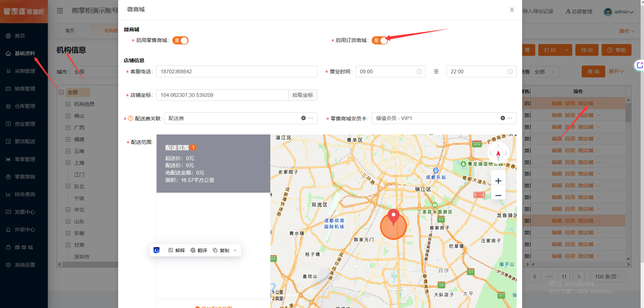Click 复制 in the floating toolbar
The height and width of the screenshot is (308, 644).
(x=221, y=250)
